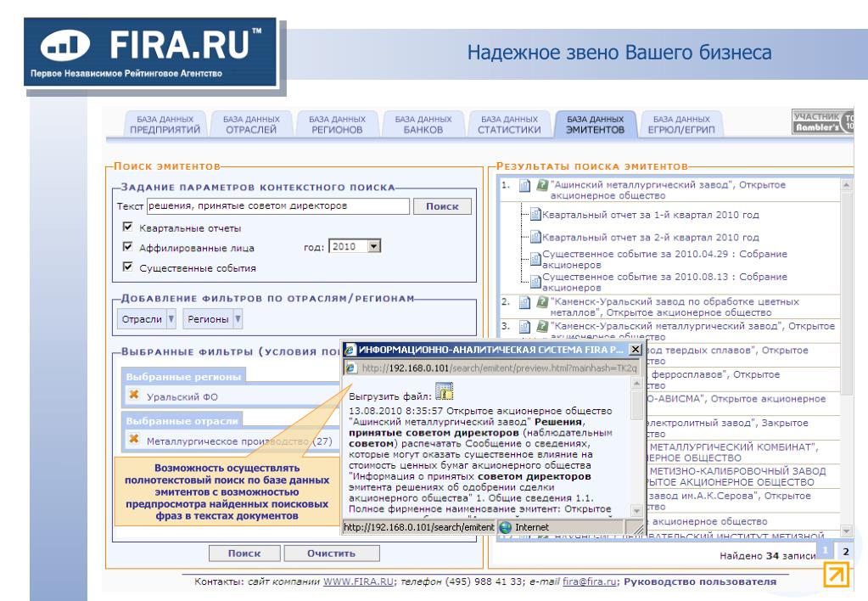Image resolution: width=868 pixels, height=601 pixels.
Task: Click the Выбранные отрасли header
Action: click(182, 421)
